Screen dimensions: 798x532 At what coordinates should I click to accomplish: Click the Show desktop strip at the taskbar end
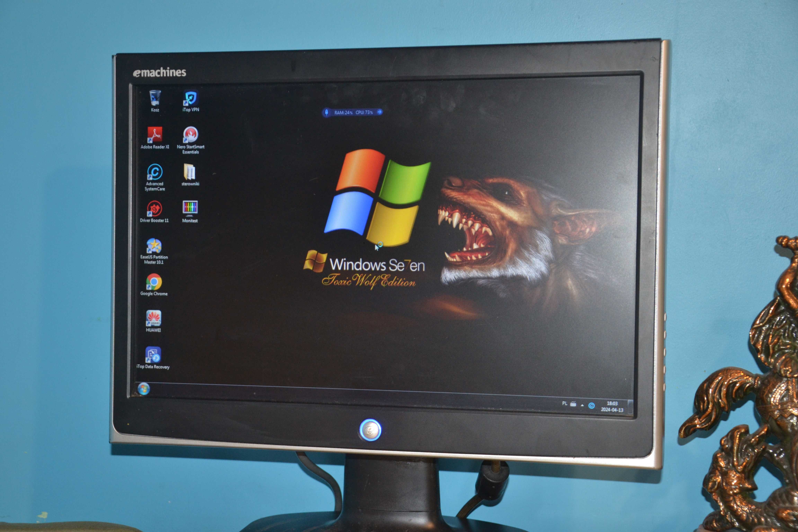click(x=630, y=407)
